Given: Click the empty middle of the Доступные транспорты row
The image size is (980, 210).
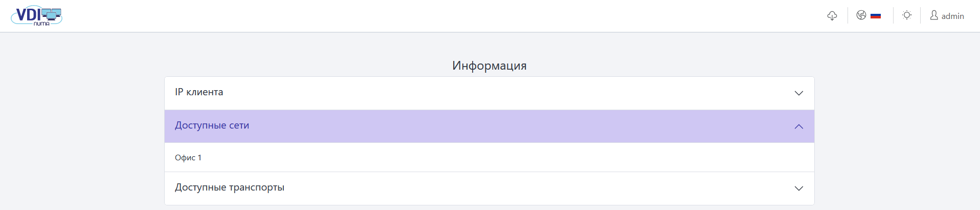Looking at the screenshot, I should [x=489, y=188].
